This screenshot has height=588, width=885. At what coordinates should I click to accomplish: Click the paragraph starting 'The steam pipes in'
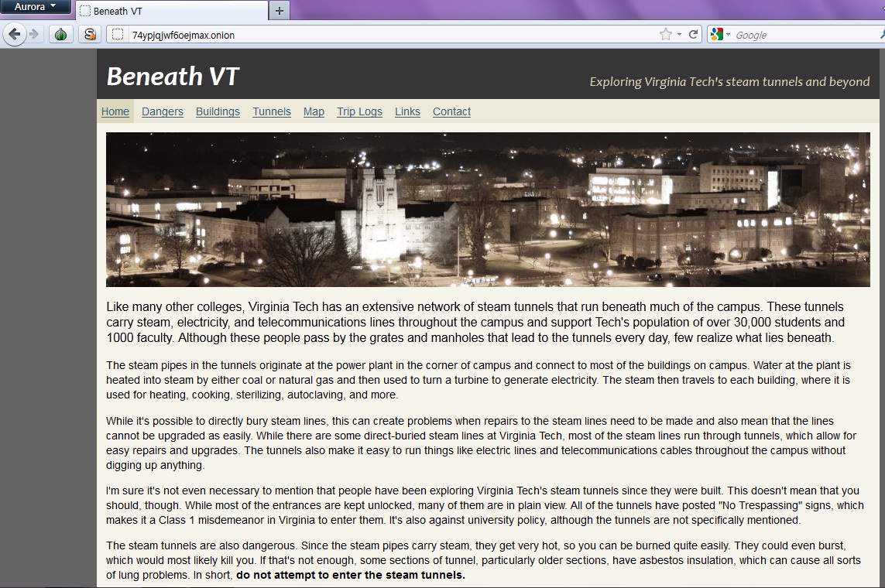(478, 380)
